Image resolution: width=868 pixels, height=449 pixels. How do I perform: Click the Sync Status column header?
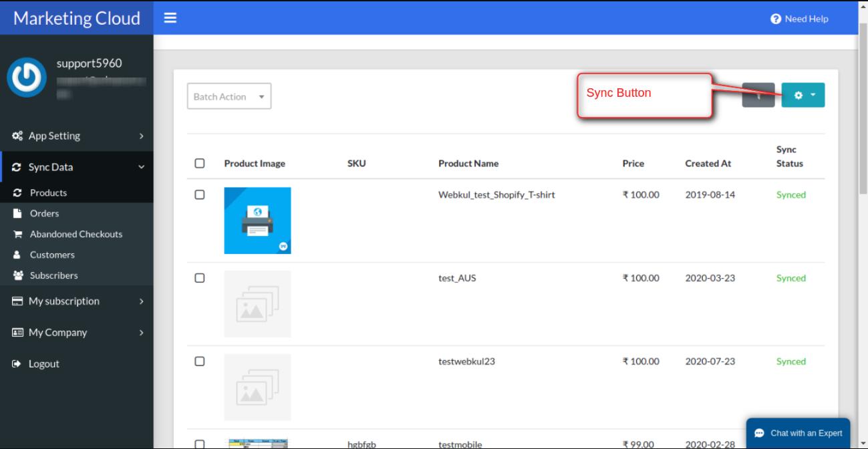click(x=790, y=156)
